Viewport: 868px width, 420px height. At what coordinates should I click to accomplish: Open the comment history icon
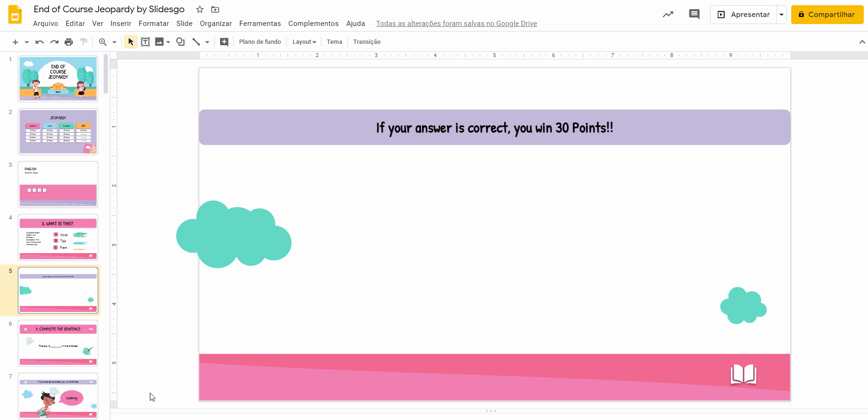(x=694, y=14)
